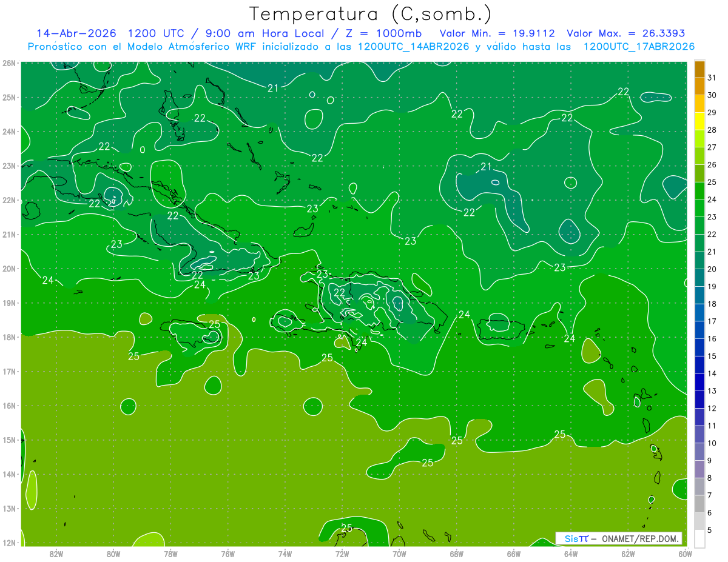Click the 18 label on the color scale
The image size is (728, 562).
click(x=712, y=304)
